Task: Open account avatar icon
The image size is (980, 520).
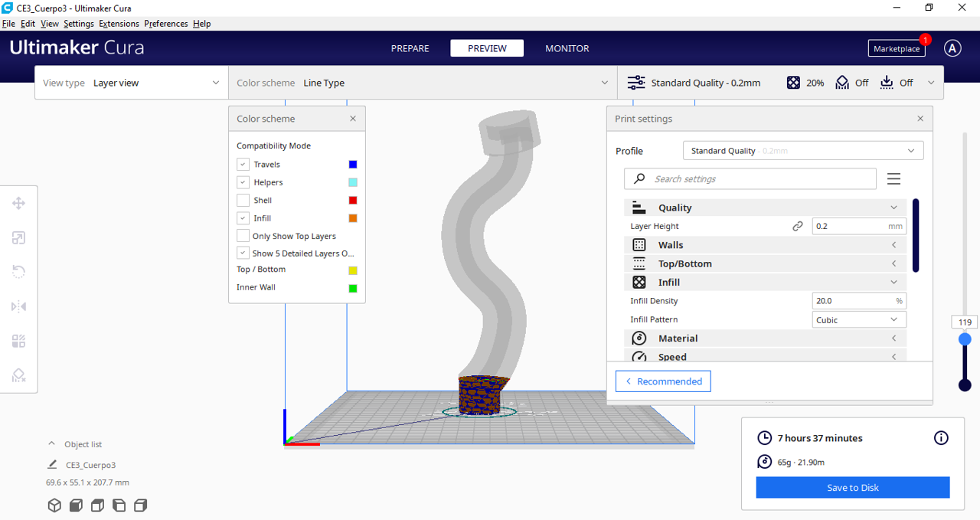Action: pyautogui.click(x=952, y=48)
